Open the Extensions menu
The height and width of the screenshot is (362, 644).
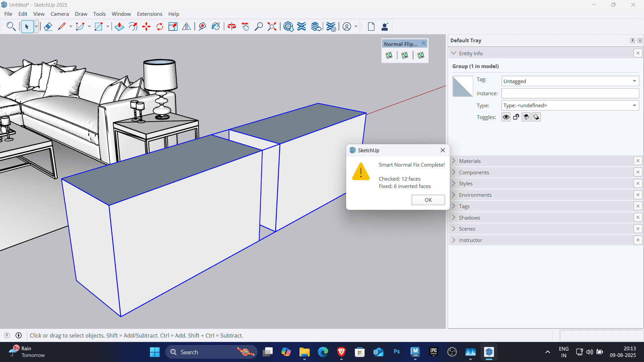(x=149, y=14)
